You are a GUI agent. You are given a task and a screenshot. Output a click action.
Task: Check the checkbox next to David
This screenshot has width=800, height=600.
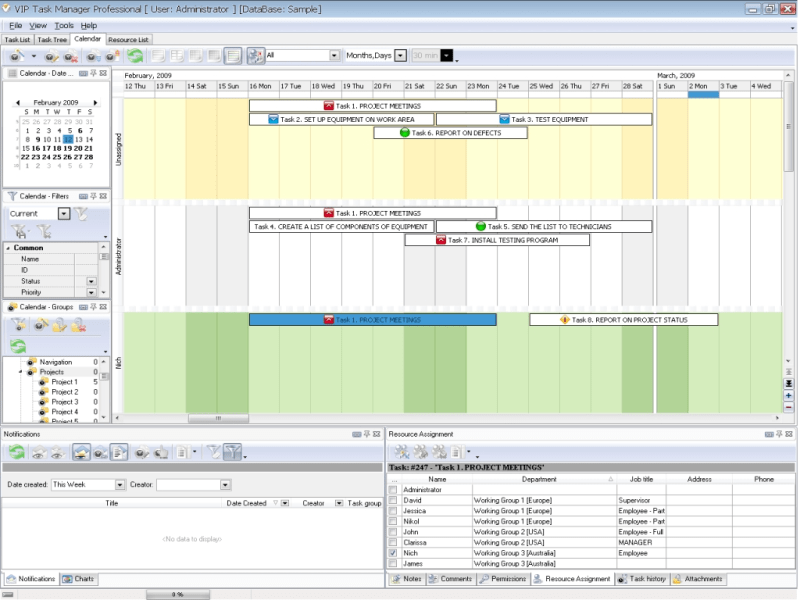click(x=393, y=500)
